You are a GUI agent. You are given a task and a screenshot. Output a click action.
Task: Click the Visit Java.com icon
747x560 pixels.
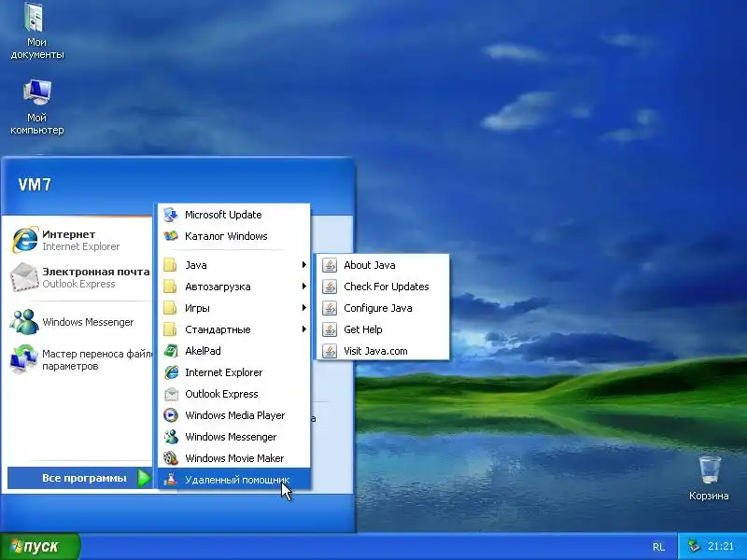pyautogui.click(x=330, y=351)
